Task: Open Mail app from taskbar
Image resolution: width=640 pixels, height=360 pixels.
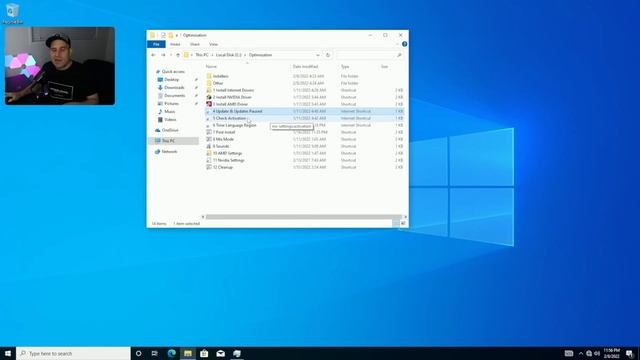Action: pyautogui.click(x=220, y=353)
